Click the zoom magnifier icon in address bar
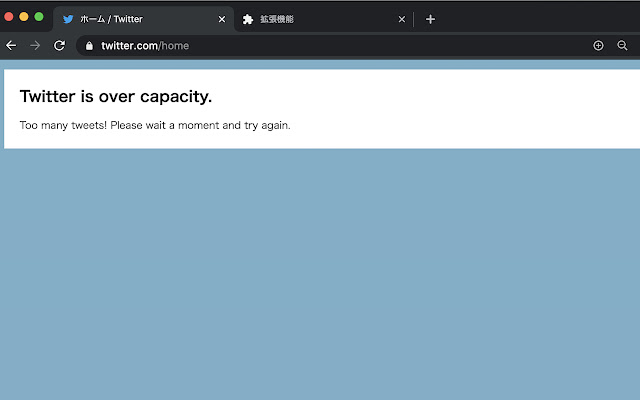The width and height of the screenshot is (640, 400). [622, 45]
